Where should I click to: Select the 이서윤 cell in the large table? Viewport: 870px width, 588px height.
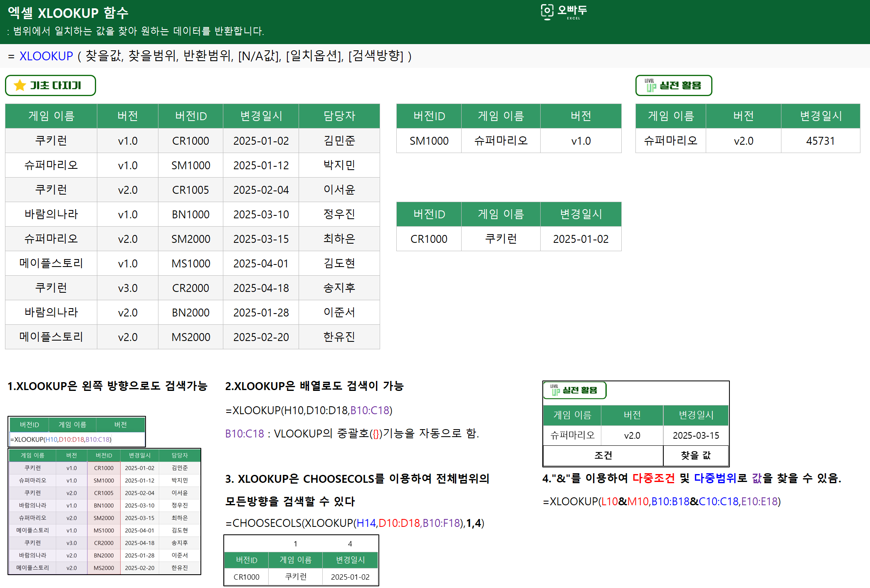(339, 190)
